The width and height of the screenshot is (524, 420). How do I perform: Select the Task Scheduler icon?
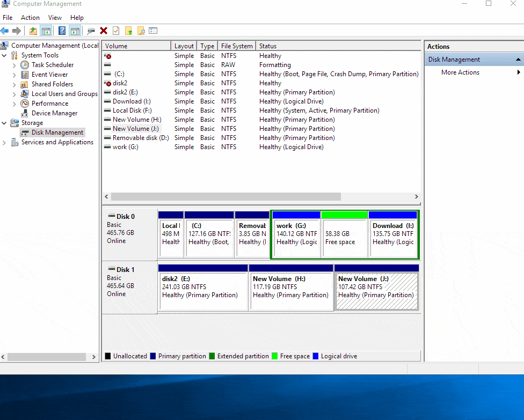(25, 64)
